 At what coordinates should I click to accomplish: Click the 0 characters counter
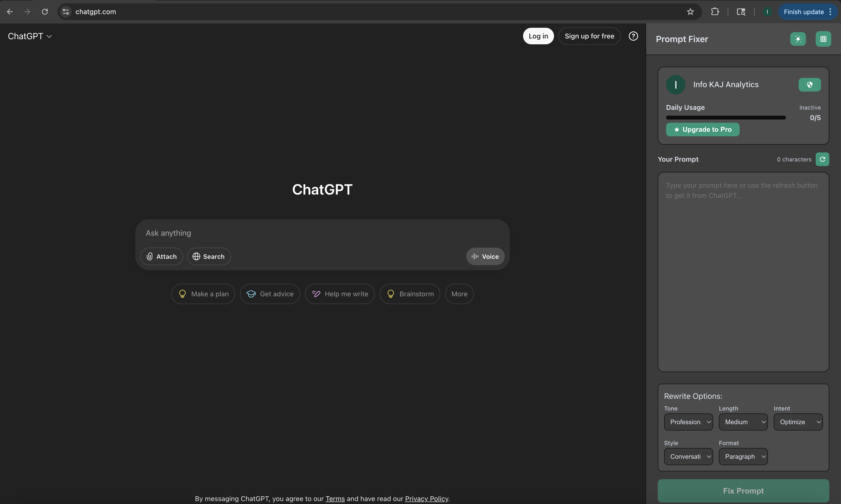tap(794, 159)
